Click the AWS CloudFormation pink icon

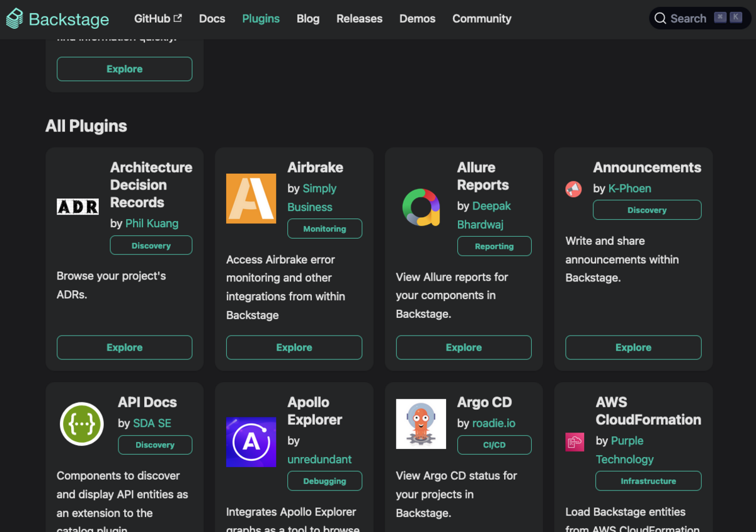click(575, 442)
